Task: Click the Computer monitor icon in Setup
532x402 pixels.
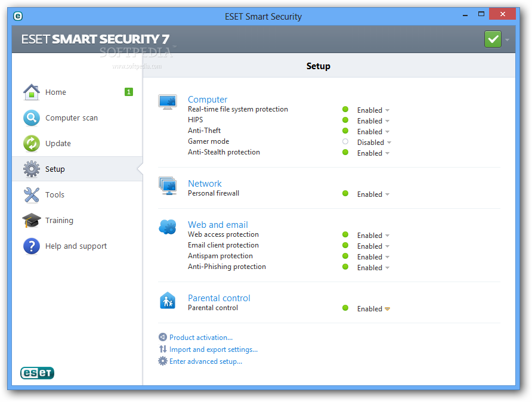Action: [x=168, y=101]
